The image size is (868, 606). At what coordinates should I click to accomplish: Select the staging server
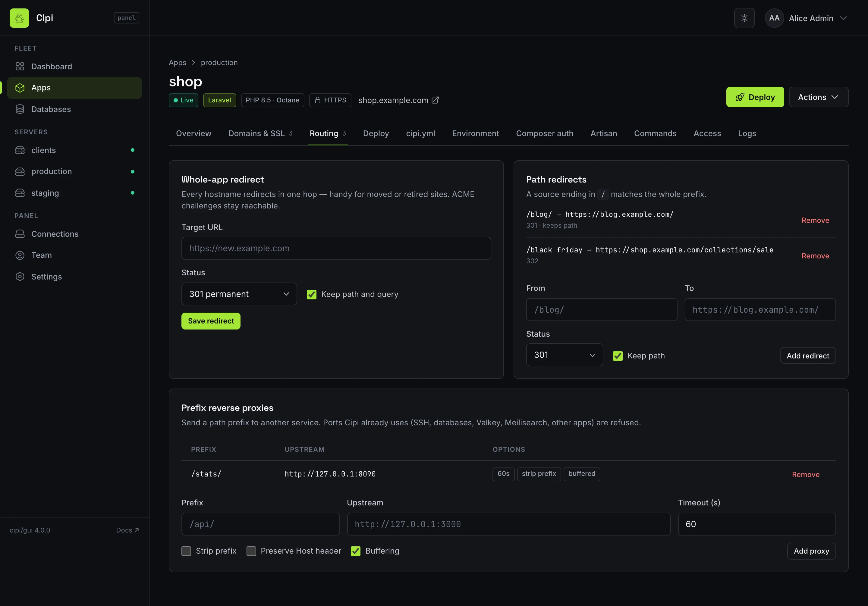click(x=74, y=193)
